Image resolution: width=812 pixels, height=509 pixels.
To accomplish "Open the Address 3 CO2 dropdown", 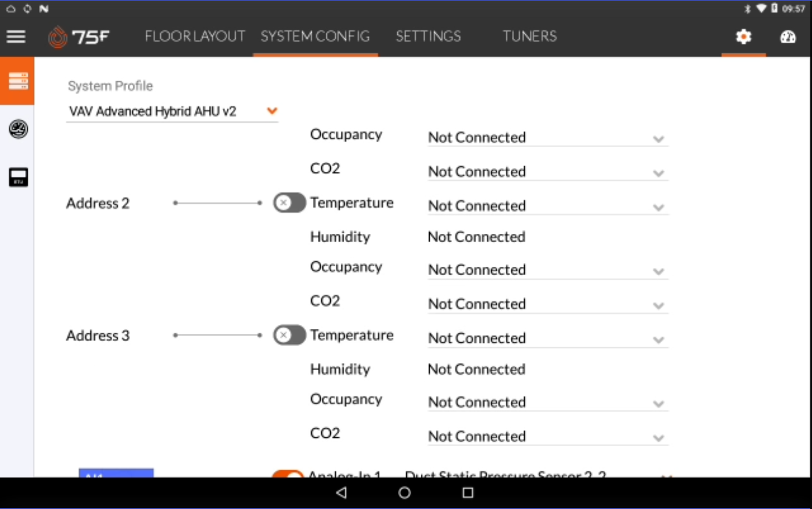I will 547,437.
